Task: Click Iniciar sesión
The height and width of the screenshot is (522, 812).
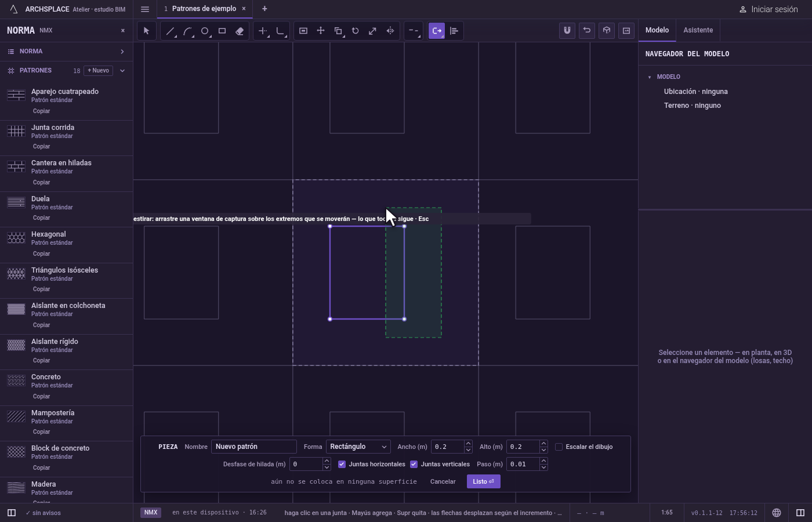Action: pos(769,9)
